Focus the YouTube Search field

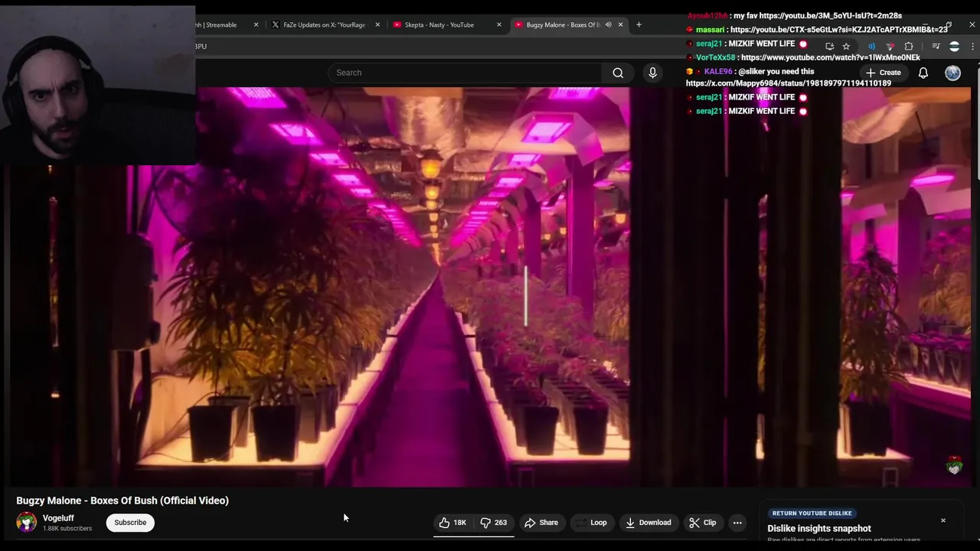(464, 73)
